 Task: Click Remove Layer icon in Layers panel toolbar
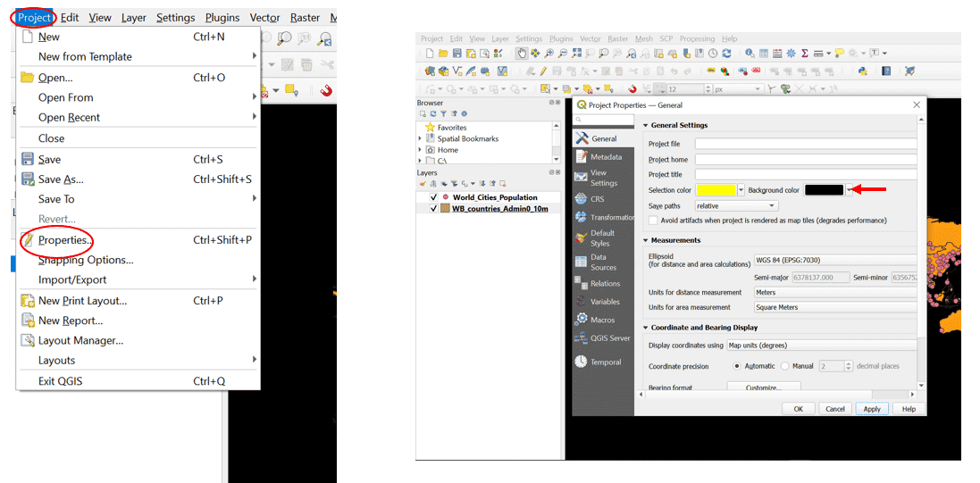[x=502, y=184]
